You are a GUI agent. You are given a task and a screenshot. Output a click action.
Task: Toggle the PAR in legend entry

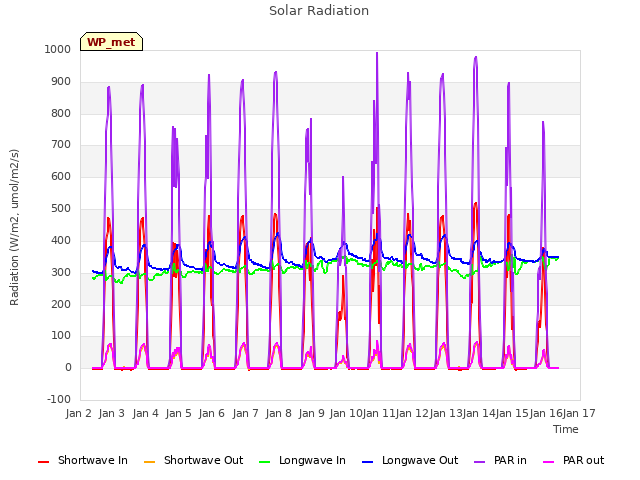(500, 460)
